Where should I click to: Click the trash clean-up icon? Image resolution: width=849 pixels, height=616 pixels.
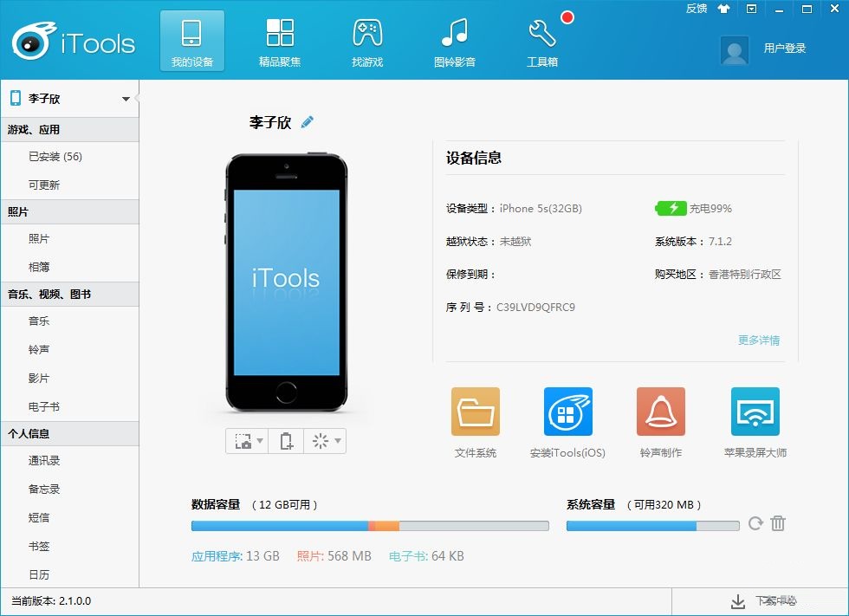click(778, 523)
